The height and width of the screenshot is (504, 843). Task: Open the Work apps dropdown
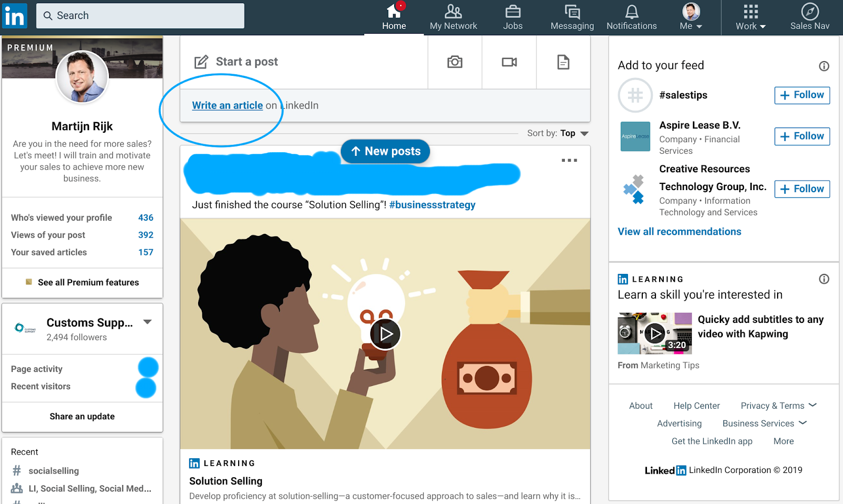(751, 17)
